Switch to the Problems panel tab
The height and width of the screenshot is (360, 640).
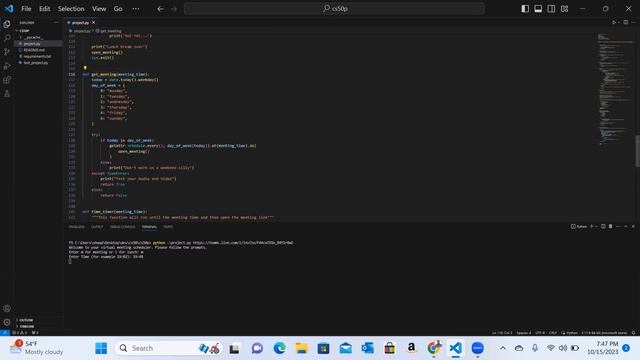(76, 227)
